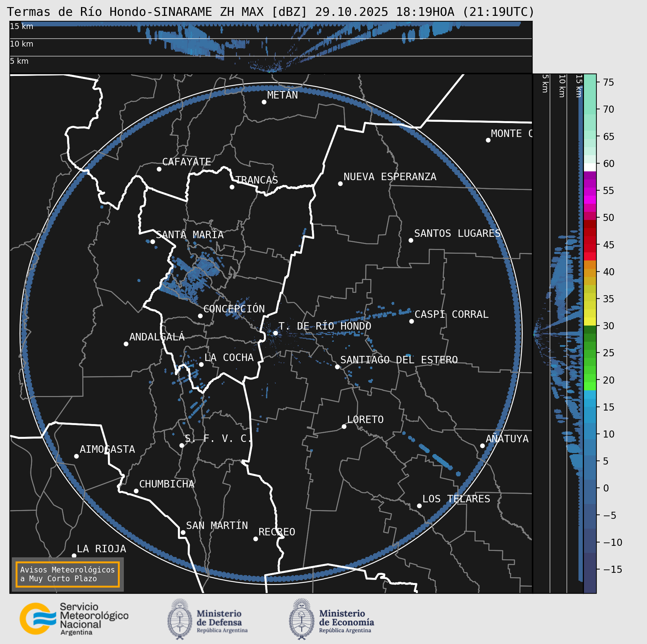The image size is (647, 644).
Task: Click the Nueva Esperanza marker dot
Action: point(340,184)
